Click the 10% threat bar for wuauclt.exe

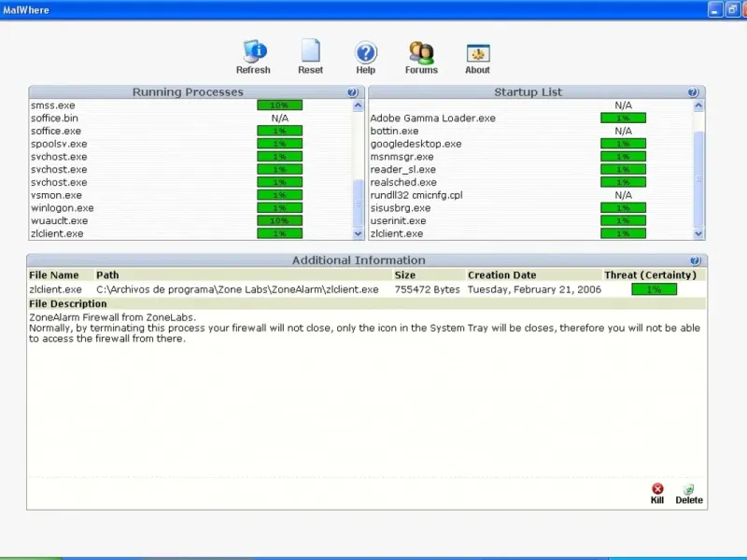coord(279,221)
